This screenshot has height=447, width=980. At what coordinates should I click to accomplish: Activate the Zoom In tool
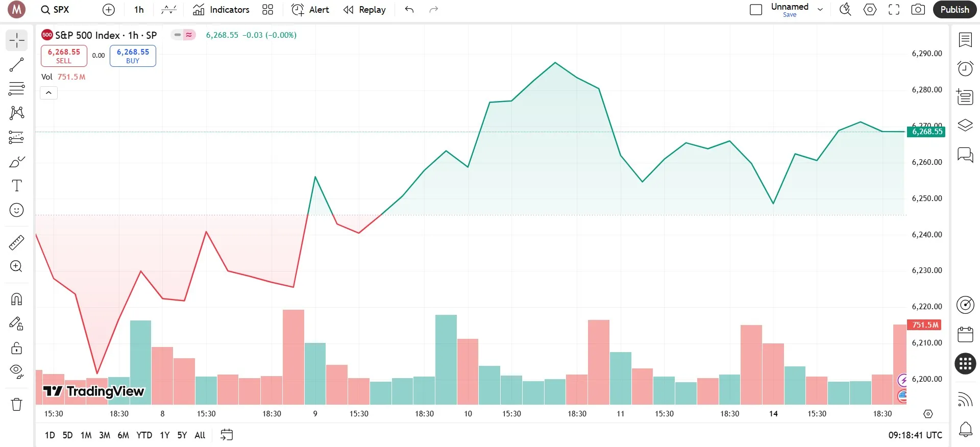[16, 266]
